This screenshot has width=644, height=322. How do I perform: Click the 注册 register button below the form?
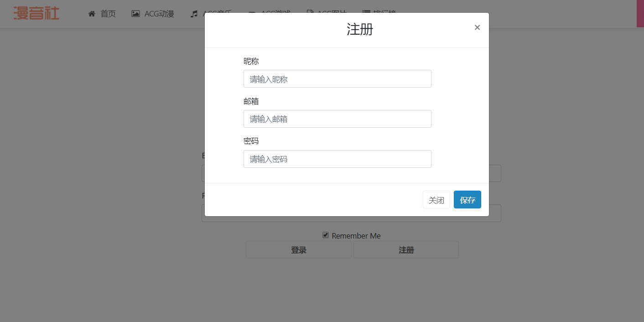tap(405, 249)
